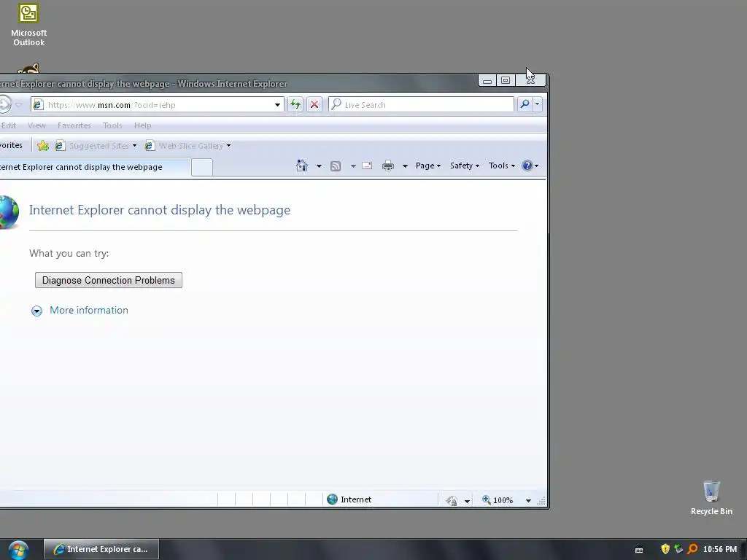Expand the address bar URL history dropdown
The image size is (747, 560).
(x=277, y=105)
